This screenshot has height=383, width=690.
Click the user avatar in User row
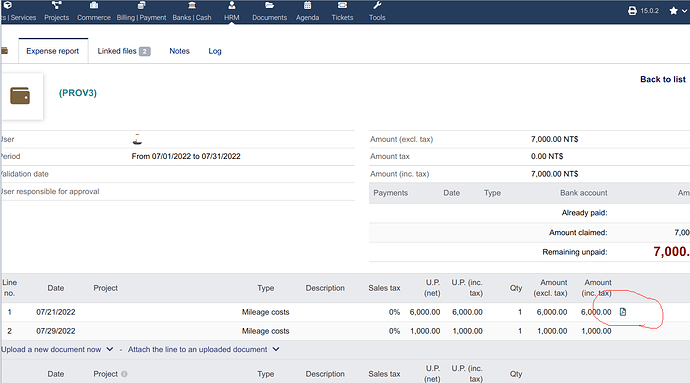pos(137,139)
